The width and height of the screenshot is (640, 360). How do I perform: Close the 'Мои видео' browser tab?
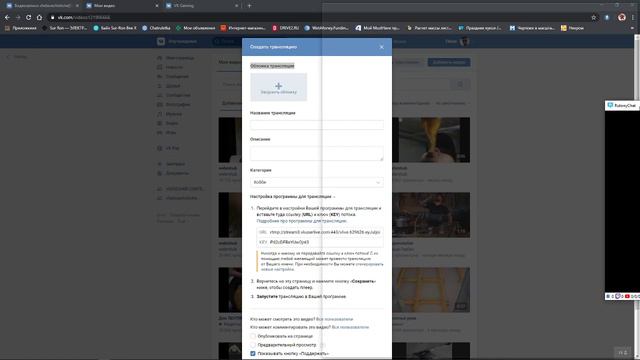pyautogui.click(x=157, y=6)
